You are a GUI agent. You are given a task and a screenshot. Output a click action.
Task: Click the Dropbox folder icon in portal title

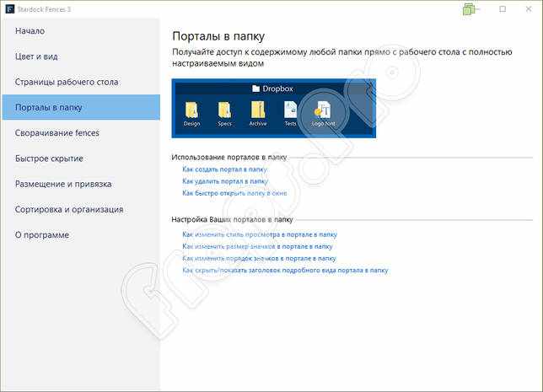click(x=256, y=89)
